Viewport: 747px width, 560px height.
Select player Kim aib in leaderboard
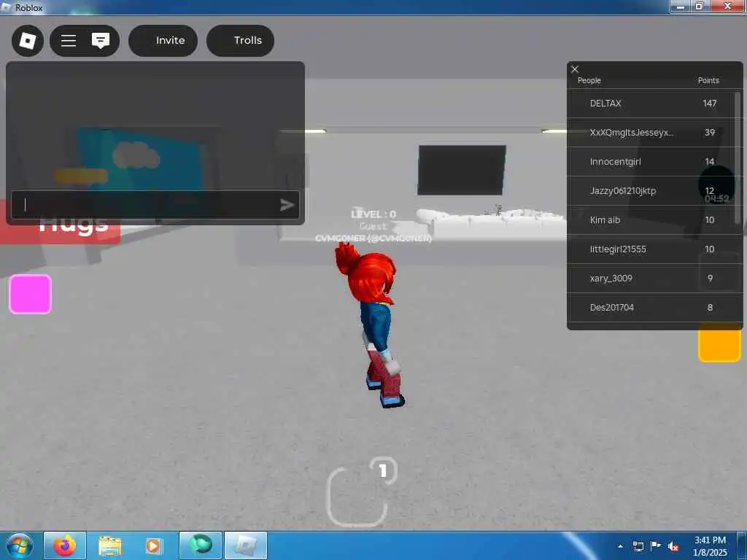[x=651, y=220]
